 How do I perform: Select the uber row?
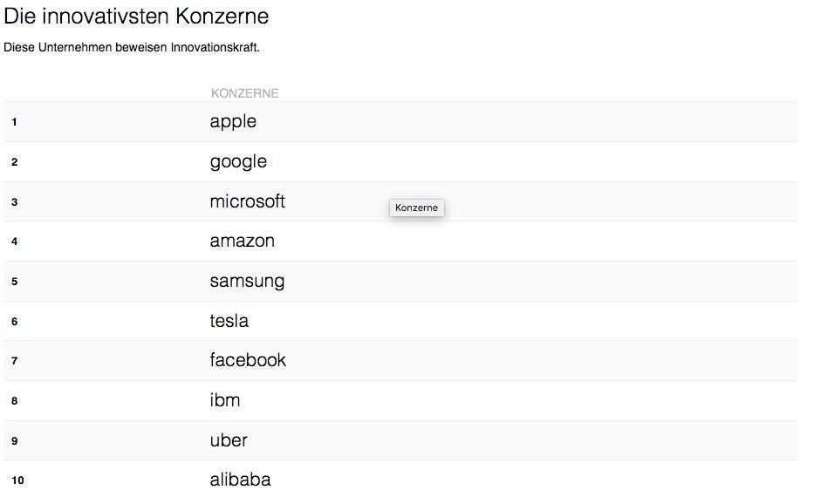pos(229,439)
